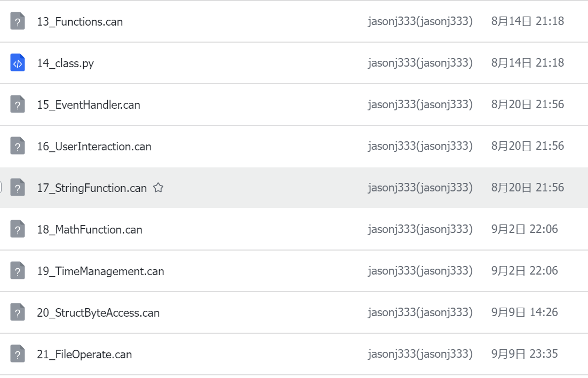588x378 pixels.
Task: Click the file icon beside 15_EventHandler.can
Action: tap(18, 104)
